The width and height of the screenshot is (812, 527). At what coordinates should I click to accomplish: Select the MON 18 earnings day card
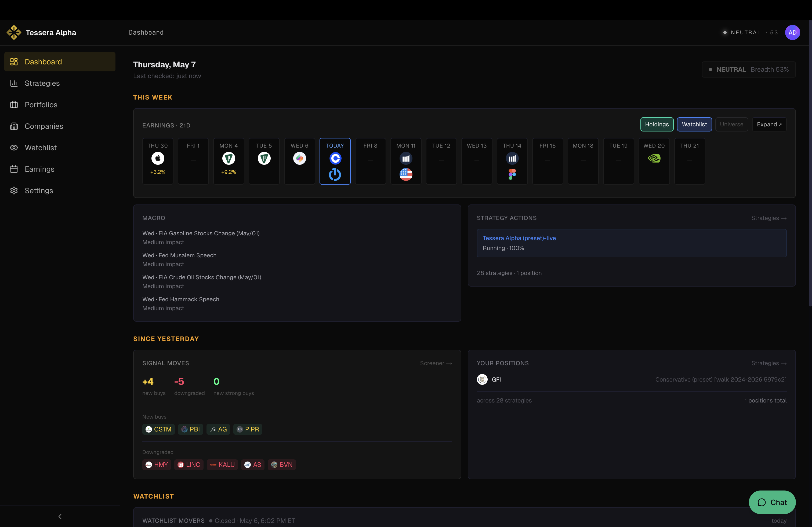(x=583, y=161)
